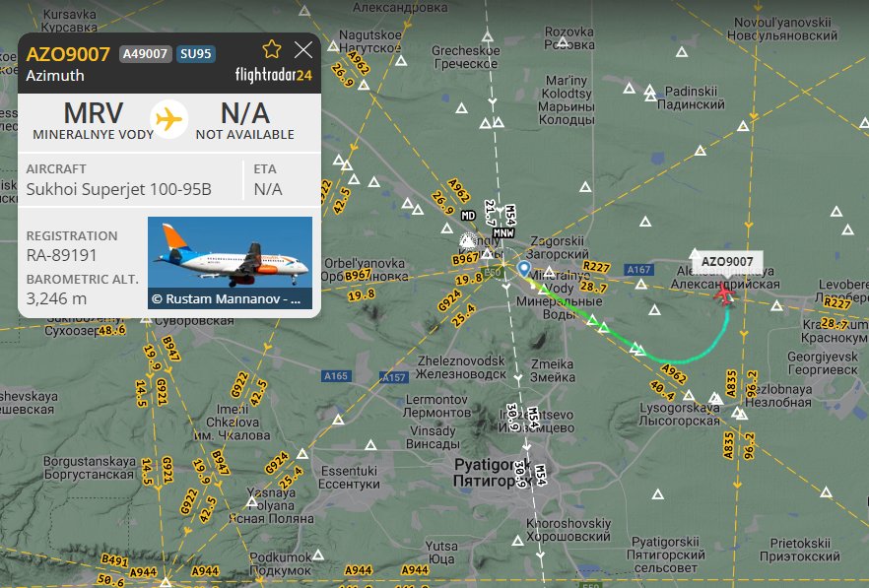Image resolution: width=869 pixels, height=588 pixels.
Task: Click the MD navaid marker on map
Action: coord(468,216)
